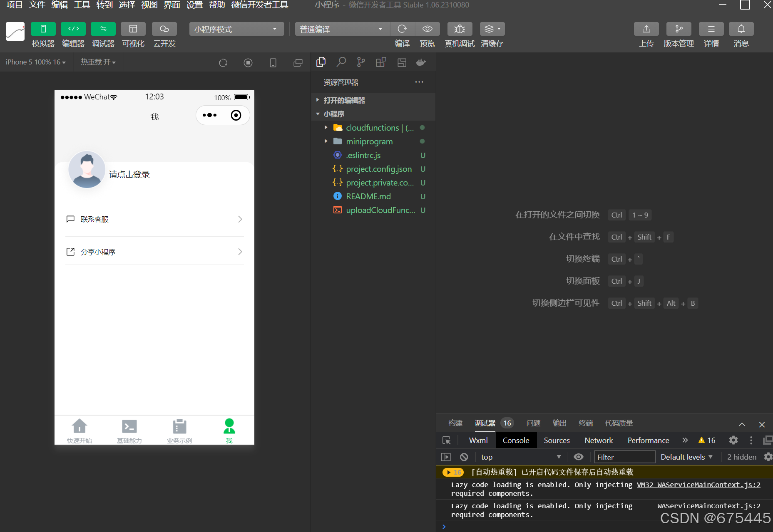Screen dimensions: 773x532
Task: Open the 热重载 hot reload dropdown
Action: click(98, 62)
